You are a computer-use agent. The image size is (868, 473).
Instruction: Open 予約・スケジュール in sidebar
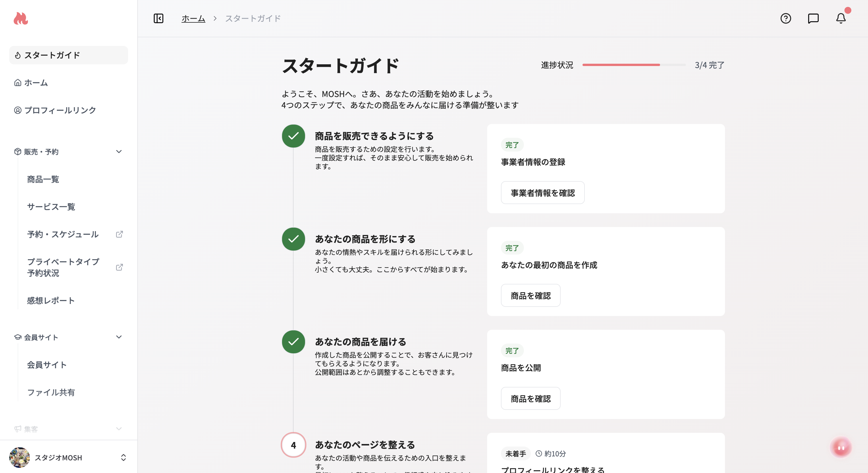63,234
